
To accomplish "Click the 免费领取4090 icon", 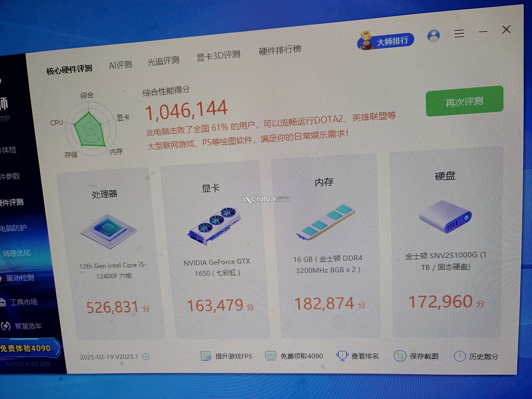I will tap(270, 355).
